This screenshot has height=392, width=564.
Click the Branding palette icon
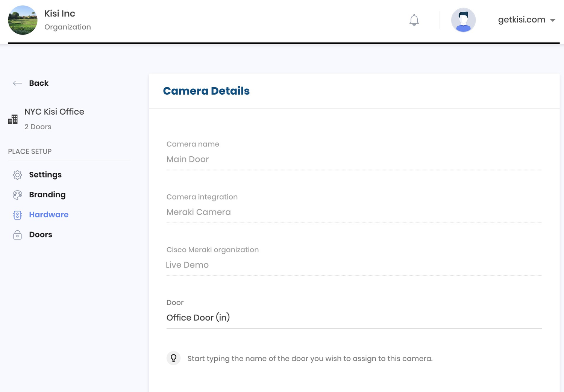pyautogui.click(x=17, y=195)
